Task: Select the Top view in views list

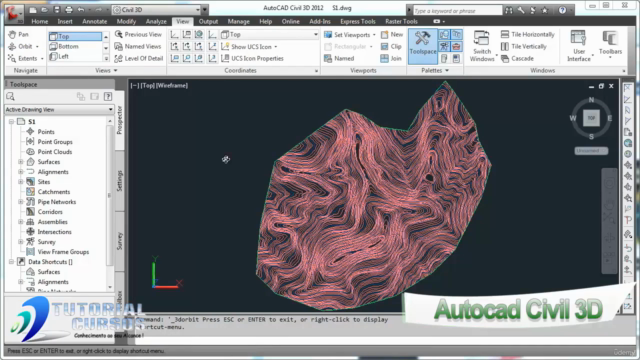Action: 75,36
